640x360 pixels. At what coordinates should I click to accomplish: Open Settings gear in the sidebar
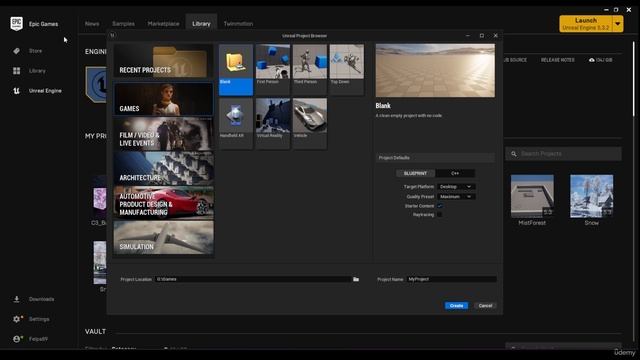(x=17, y=319)
